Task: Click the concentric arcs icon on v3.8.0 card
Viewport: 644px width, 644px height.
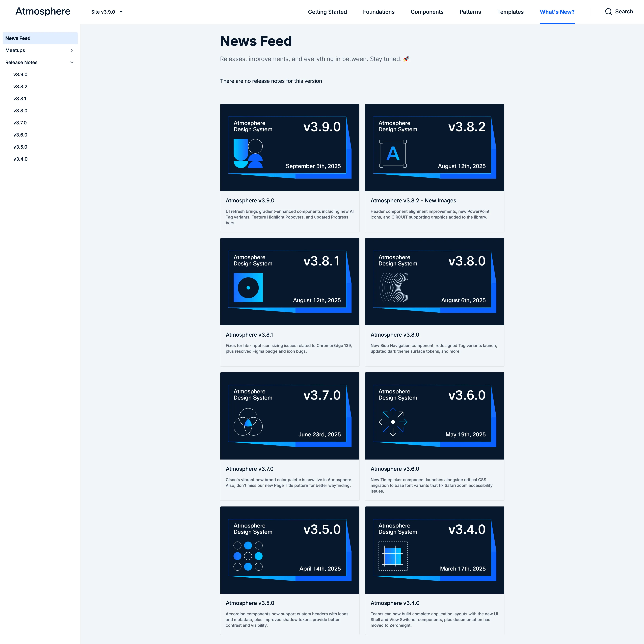Action: pyautogui.click(x=393, y=288)
